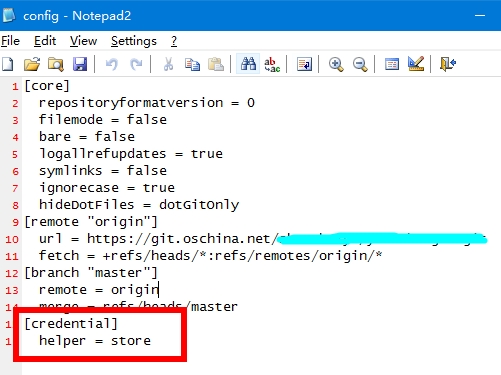Click the "ignorecase = true" line

(107, 188)
